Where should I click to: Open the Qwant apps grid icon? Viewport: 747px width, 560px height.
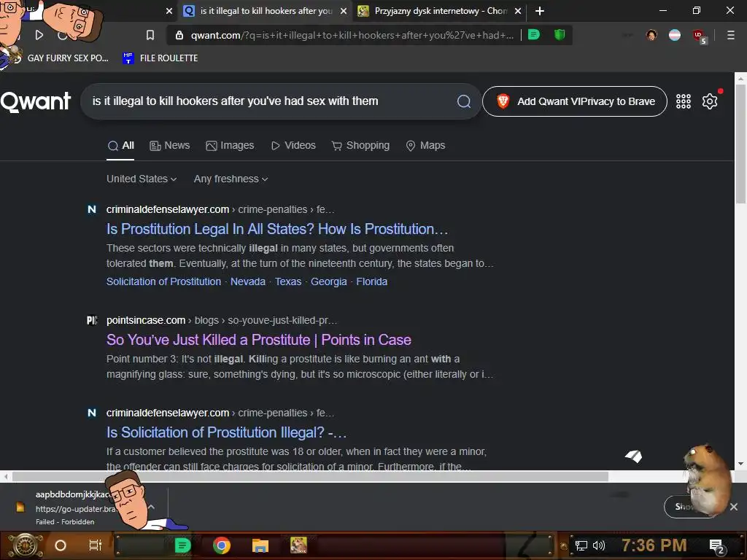(x=683, y=101)
